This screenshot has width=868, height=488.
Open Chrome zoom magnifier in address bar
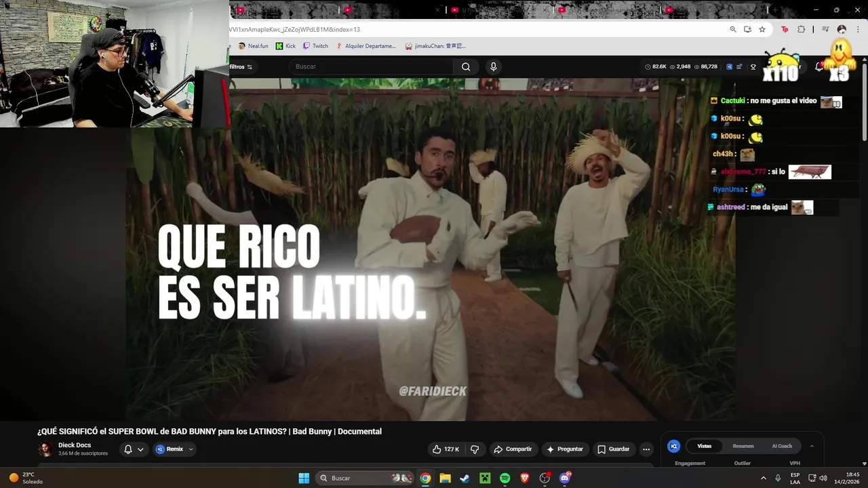pos(733,29)
